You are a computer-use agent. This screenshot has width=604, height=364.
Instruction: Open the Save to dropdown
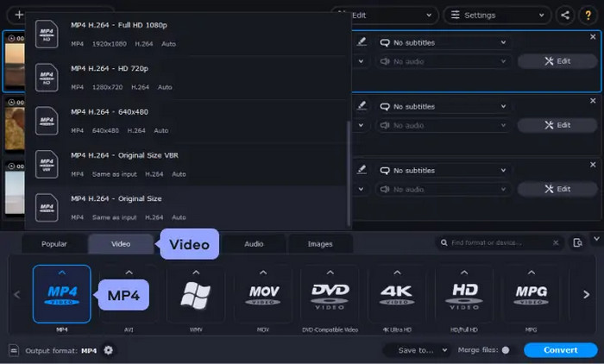[417, 350]
